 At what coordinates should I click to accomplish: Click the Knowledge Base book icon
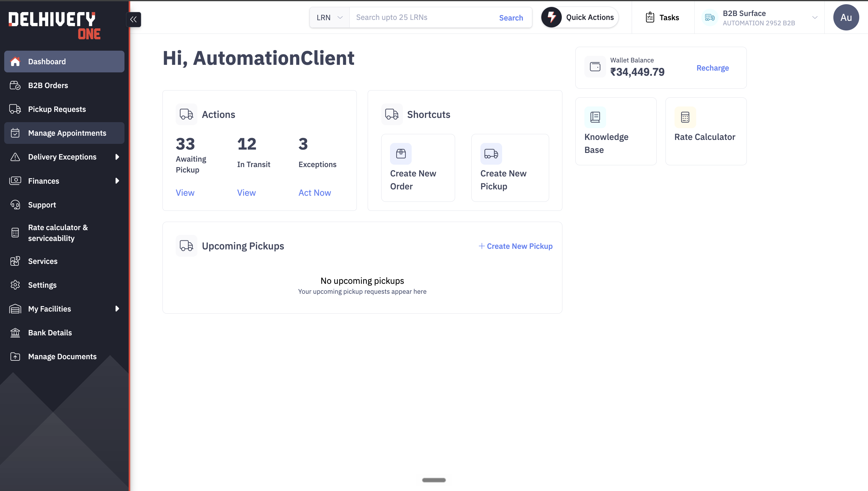pyautogui.click(x=595, y=117)
